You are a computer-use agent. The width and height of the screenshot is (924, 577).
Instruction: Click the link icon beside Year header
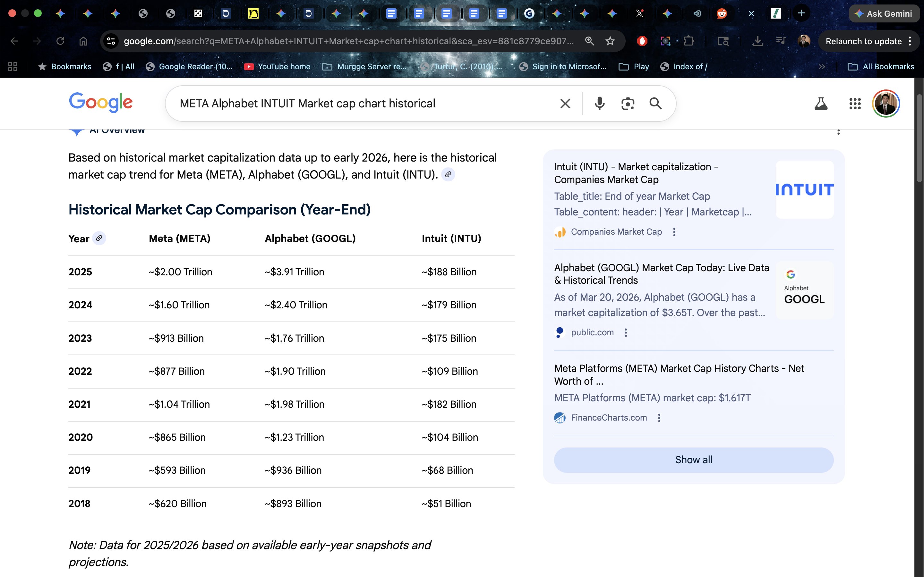pyautogui.click(x=99, y=238)
